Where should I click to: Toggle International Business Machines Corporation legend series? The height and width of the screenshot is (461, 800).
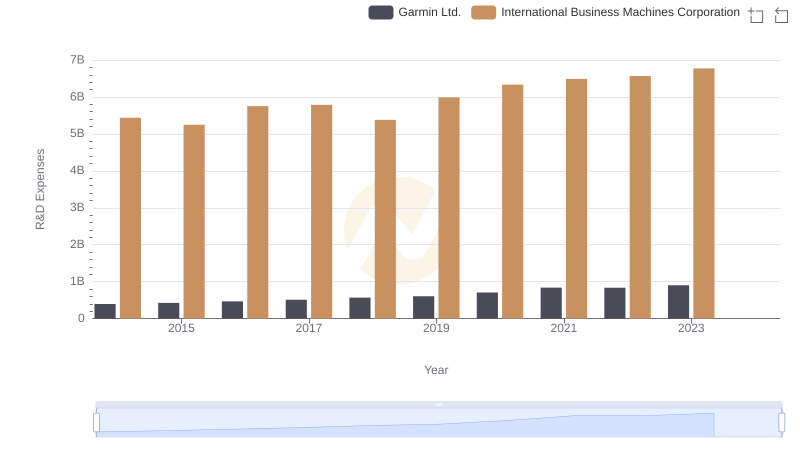pos(605,12)
